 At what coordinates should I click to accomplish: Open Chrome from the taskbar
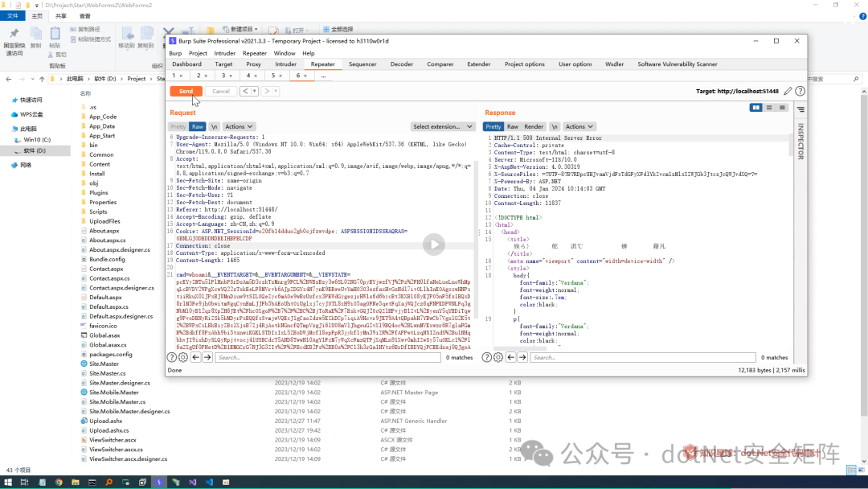coord(59,483)
